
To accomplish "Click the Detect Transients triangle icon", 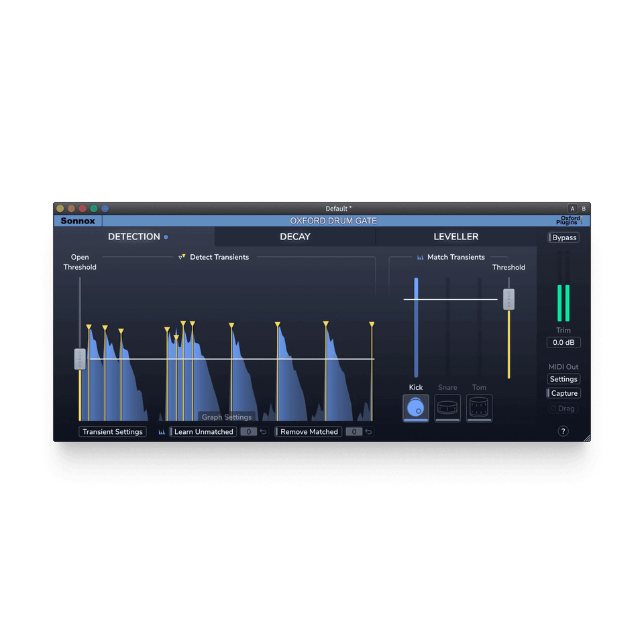I will [182, 257].
